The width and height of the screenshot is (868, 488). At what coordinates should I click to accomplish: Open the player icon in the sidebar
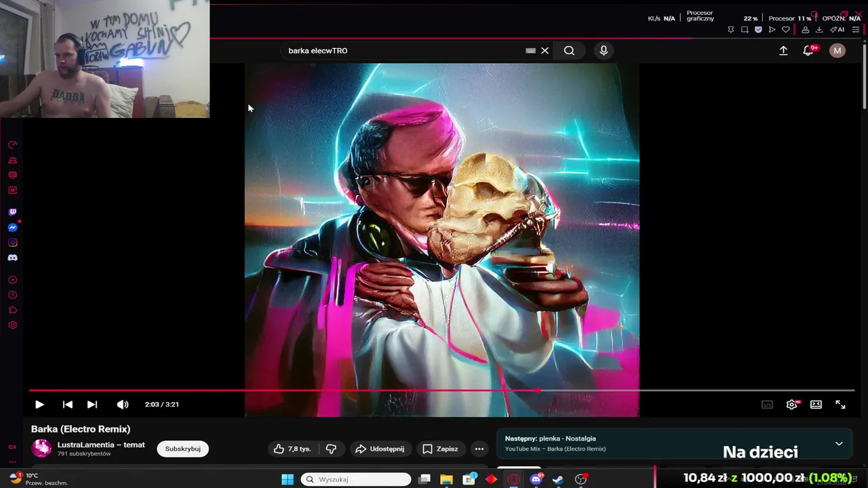click(x=12, y=280)
